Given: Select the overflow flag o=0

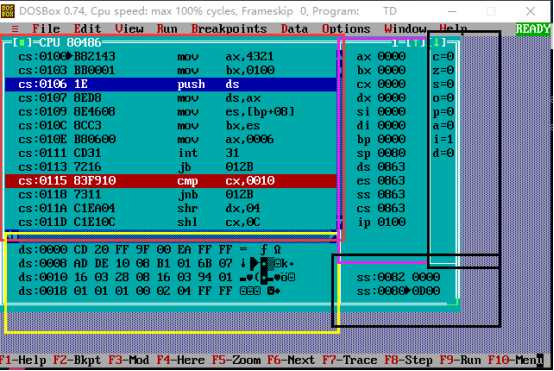Looking at the screenshot, I should (443, 98).
